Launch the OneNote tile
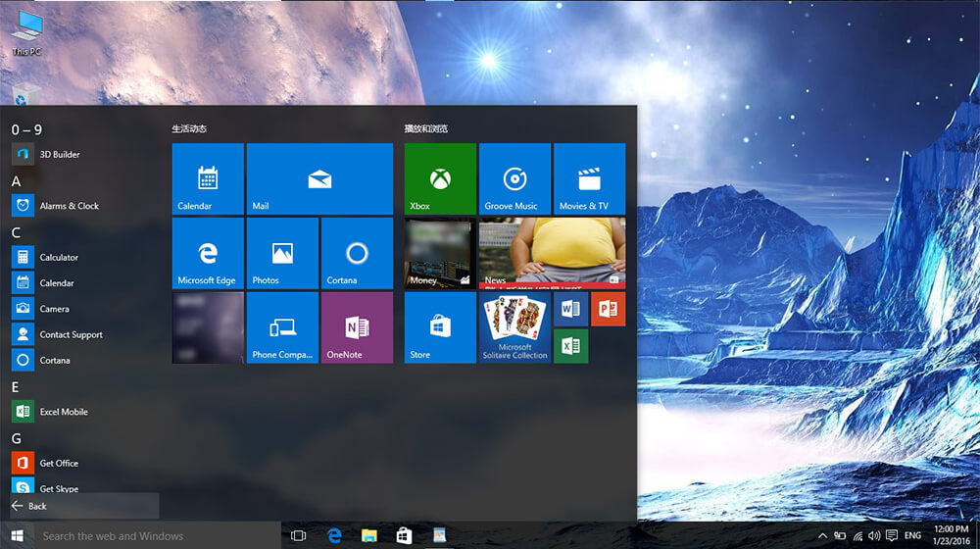The height and width of the screenshot is (549, 980). tap(357, 327)
